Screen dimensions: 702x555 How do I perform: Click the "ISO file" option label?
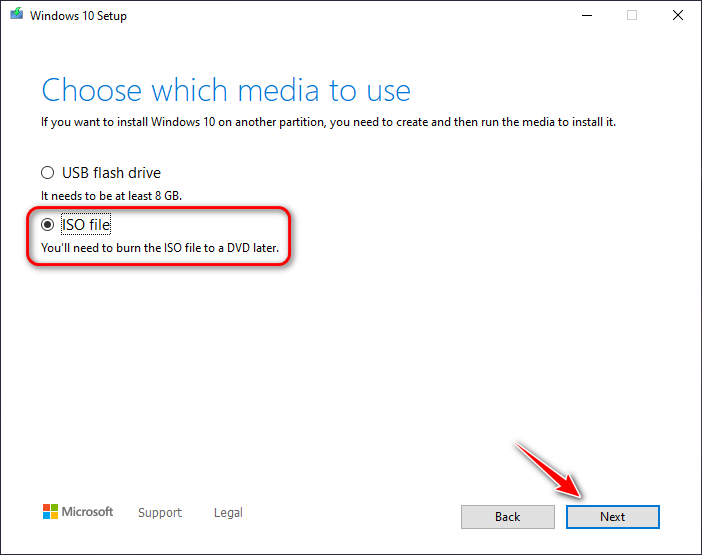point(86,225)
